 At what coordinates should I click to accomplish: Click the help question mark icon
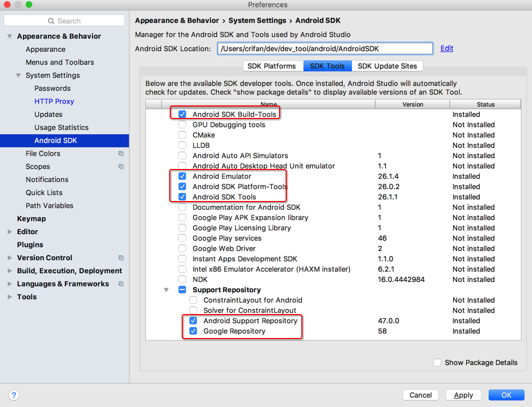tap(14, 395)
